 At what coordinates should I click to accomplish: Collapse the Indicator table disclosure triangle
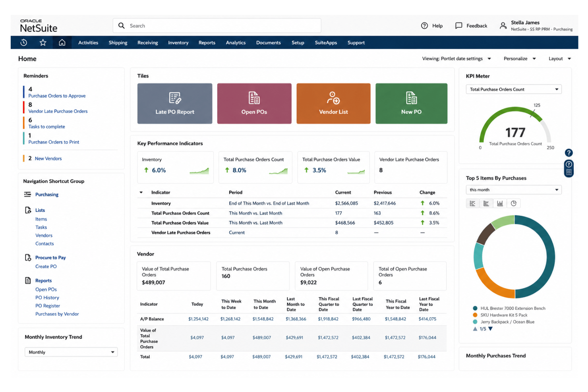(x=141, y=192)
